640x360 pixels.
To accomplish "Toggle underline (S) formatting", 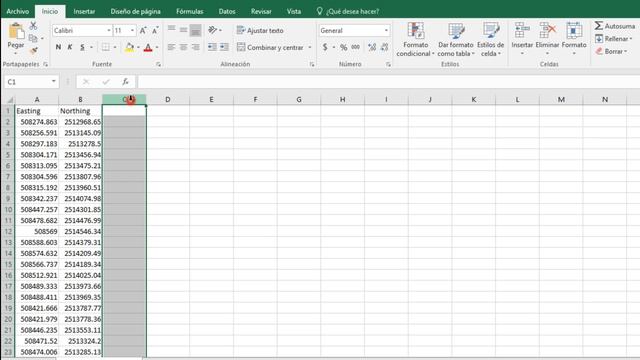I will (82, 47).
